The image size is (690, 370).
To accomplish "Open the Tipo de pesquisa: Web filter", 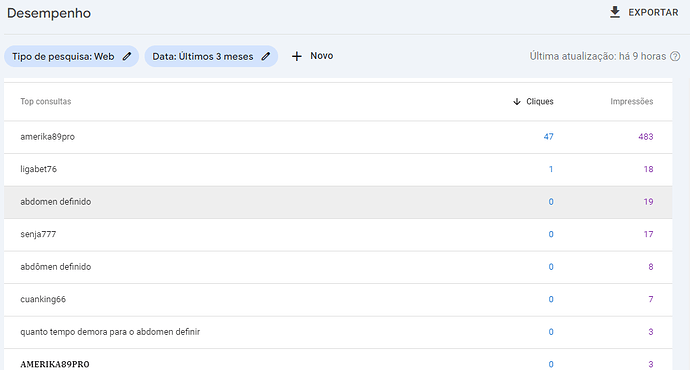I will (72, 56).
